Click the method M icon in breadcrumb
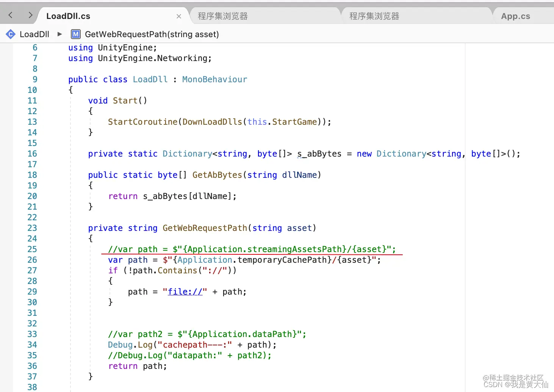This screenshot has width=554, height=392. [76, 34]
